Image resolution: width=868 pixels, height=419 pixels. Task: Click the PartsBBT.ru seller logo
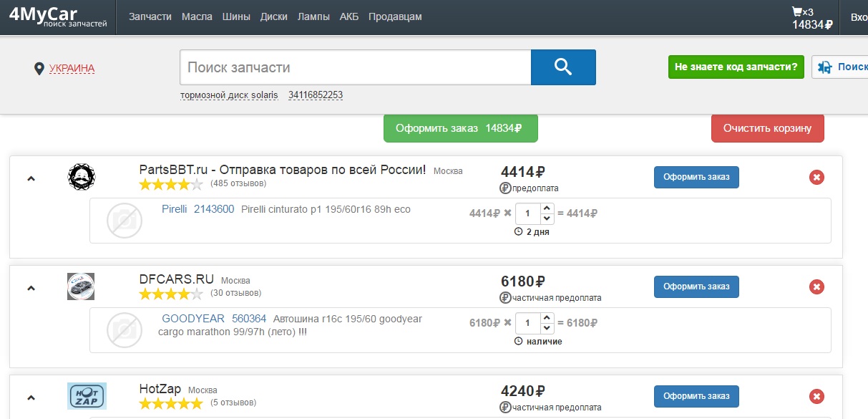click(81, 177)
